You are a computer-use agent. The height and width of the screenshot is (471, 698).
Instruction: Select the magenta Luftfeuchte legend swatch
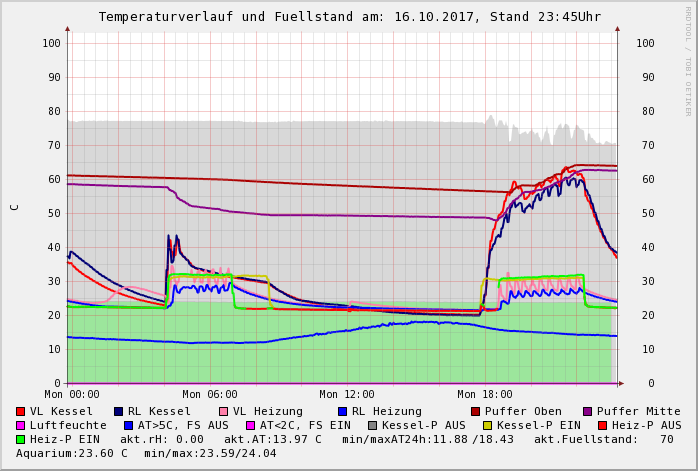coord(21,425)
